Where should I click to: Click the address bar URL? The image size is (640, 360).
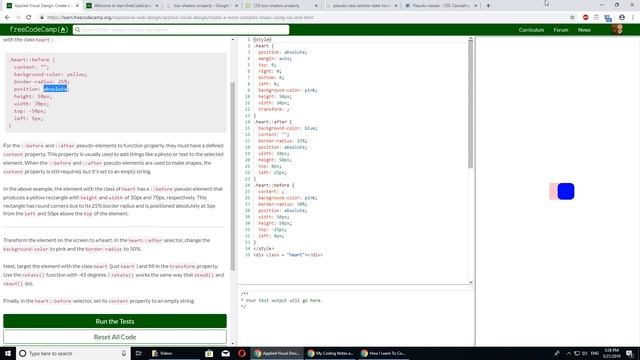(x=180, y=18)
